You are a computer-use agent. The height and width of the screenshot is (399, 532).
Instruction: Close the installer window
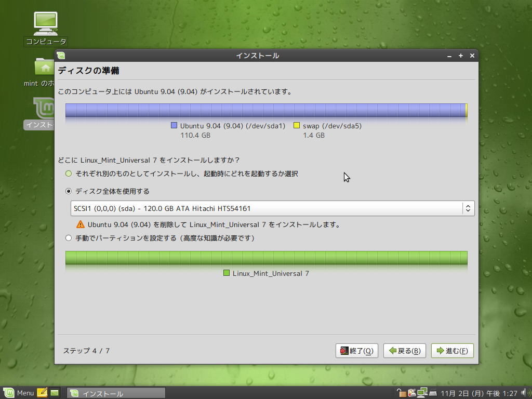(x=472, y=56)
